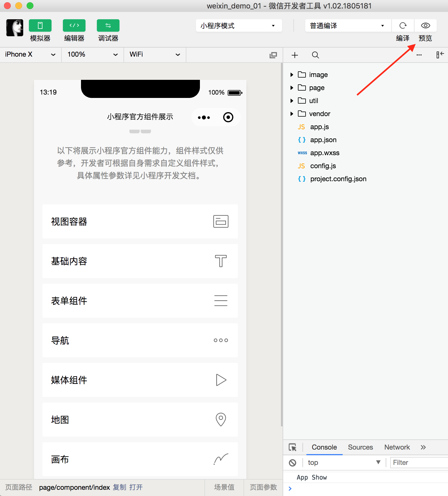Click the battery icon in simulator

pyautogui.click(x=235, y=93)
